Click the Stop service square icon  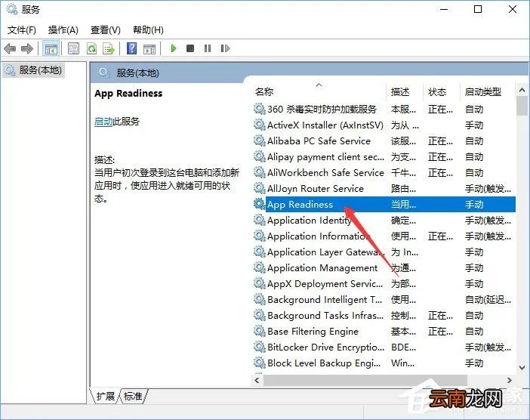pyautogui.click(x=190, y=48)
